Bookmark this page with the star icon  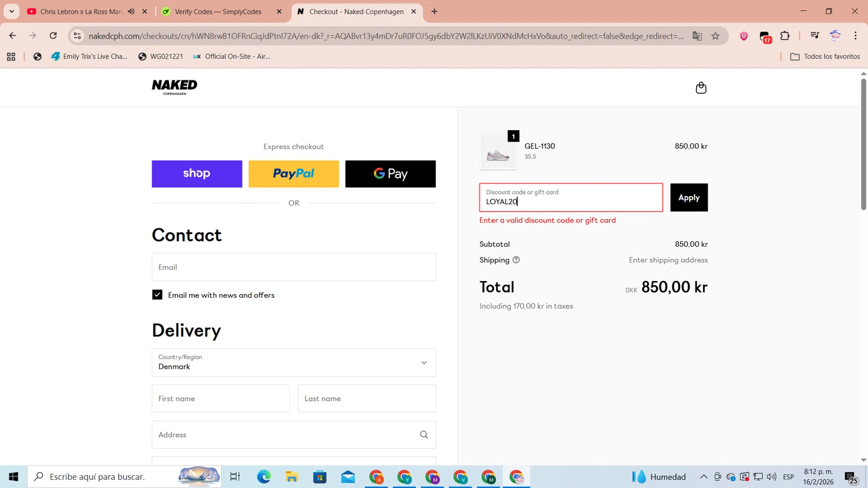(716, 36)
